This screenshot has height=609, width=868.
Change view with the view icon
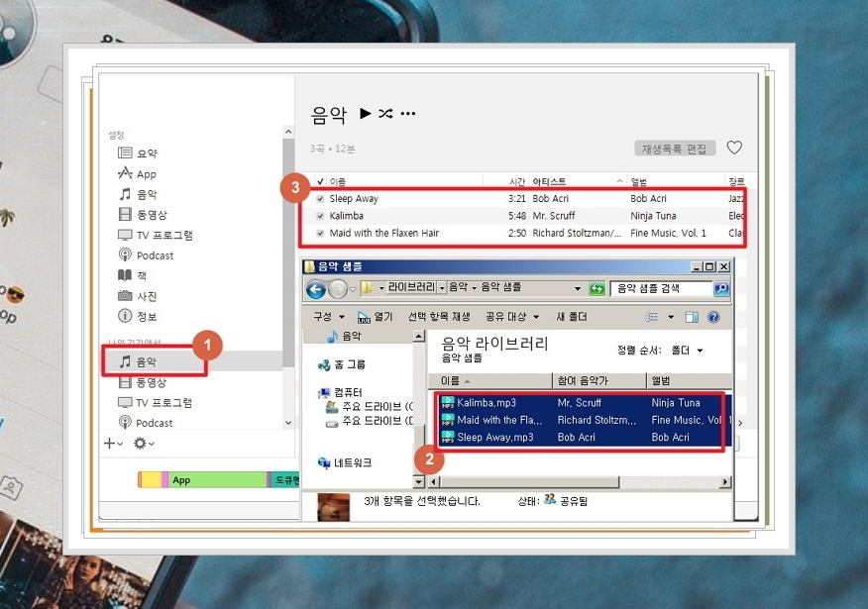(652, 317)
